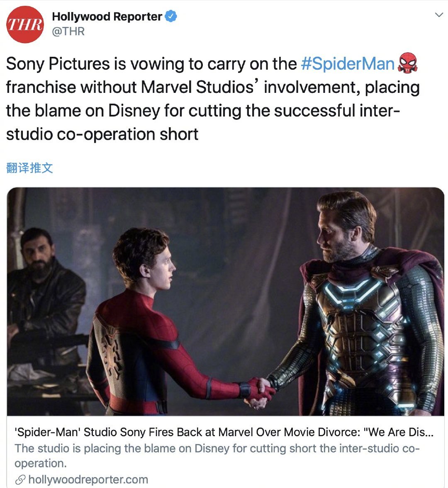The image size is (448, 488).
Task: Click the article description about Disney blame
Action: click(x=217, y=456)
